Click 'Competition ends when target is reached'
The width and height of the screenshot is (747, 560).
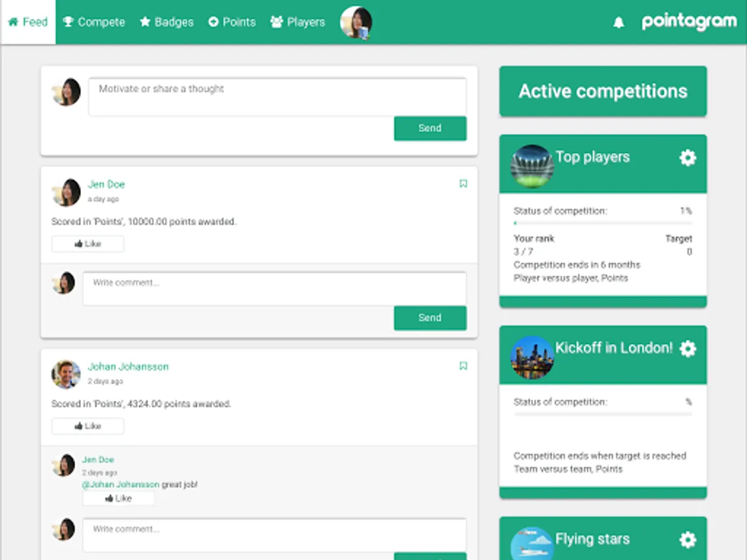tap(600, 456)
